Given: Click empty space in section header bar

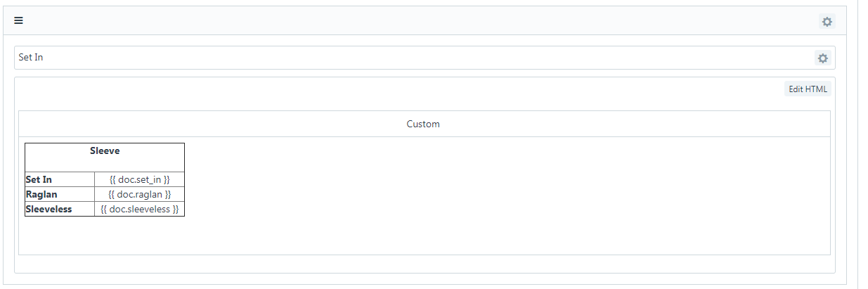Looking at the screenshot, I should click(422, 21).
